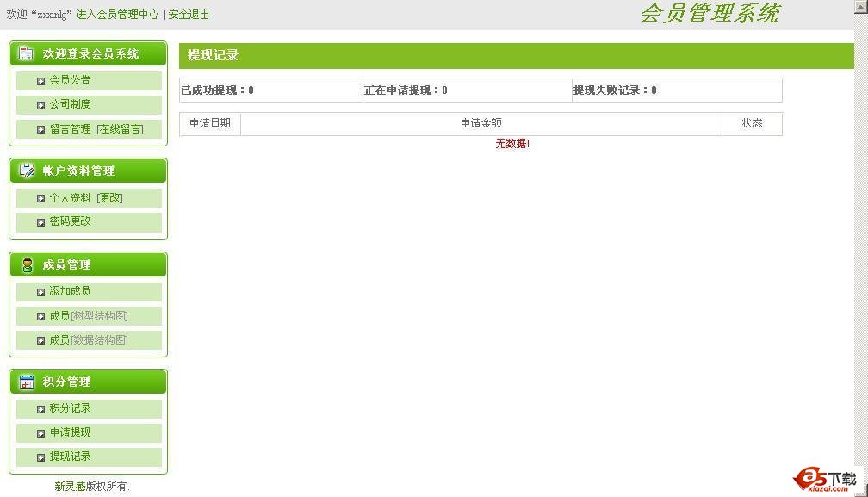The image size is (868, 497).
Task: Select 提现记录 in the sidebar menu
Action: pyautogui.click(x=70, y=457)
